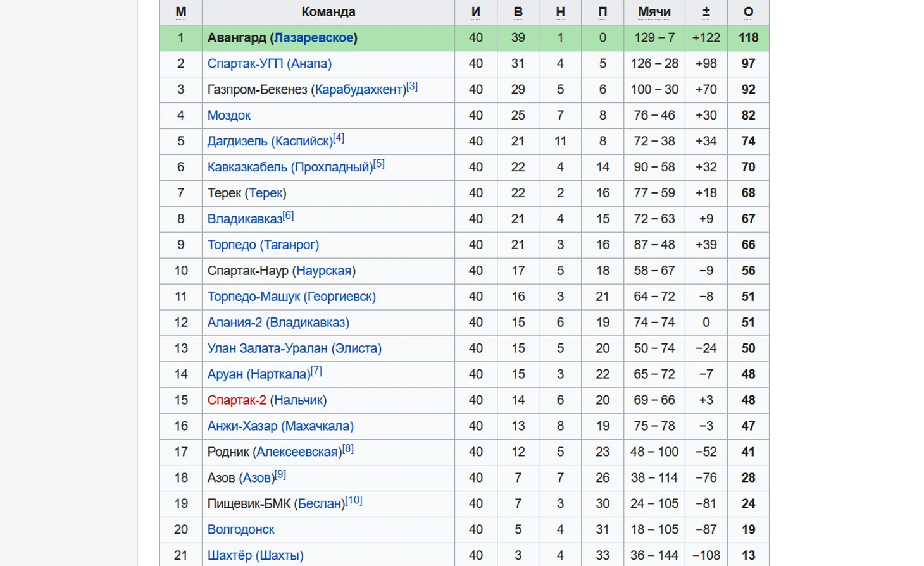This screenshot has width=924, height=566.
Task: Jump to footnote reference [3]
Action: (x=412, y=86)
